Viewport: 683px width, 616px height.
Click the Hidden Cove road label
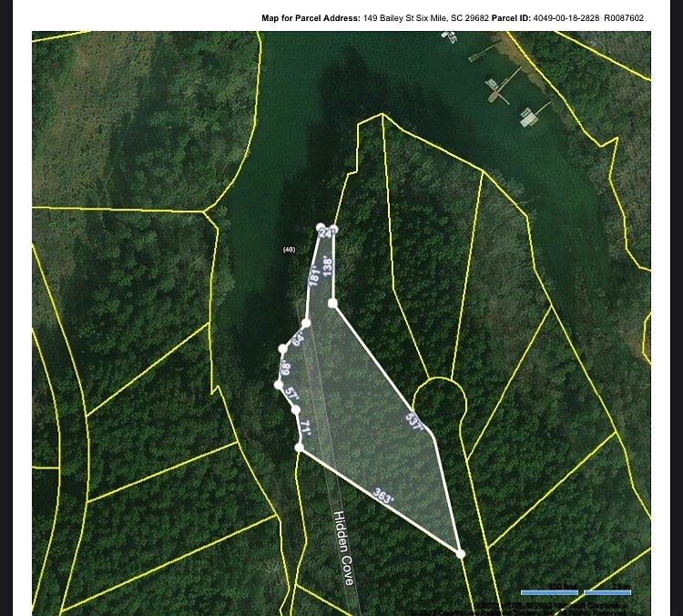coord(343,547)
